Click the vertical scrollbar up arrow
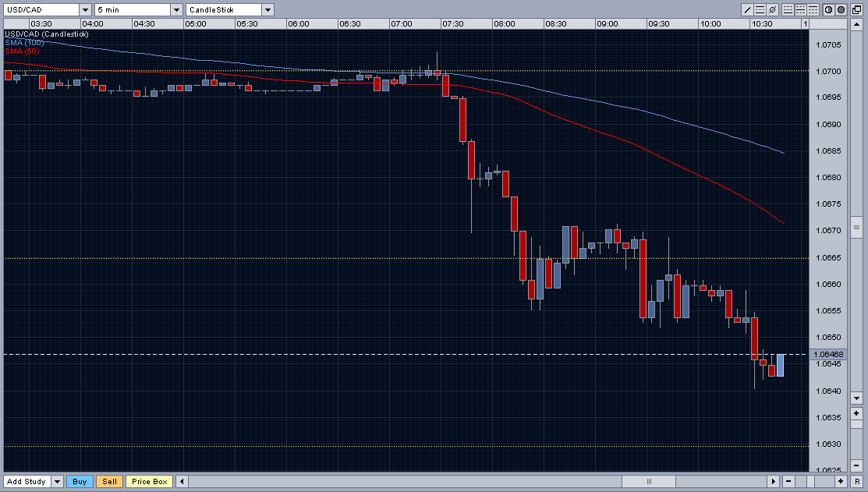The image size is (868, 492). click(856, 25)
